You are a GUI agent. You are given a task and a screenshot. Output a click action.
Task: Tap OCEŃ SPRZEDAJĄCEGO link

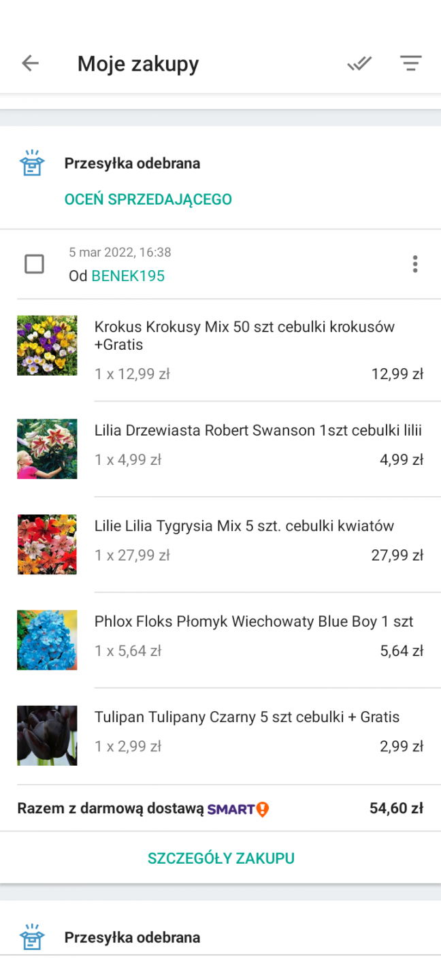pos(148,199)
